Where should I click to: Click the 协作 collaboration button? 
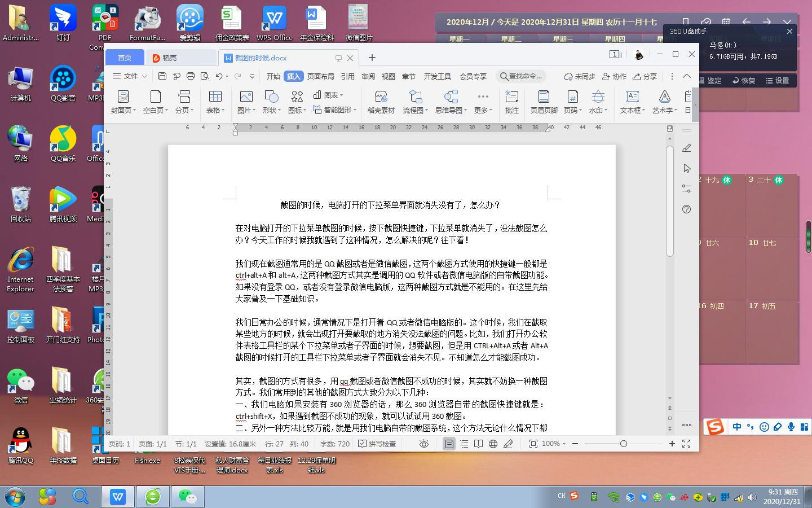614,76
